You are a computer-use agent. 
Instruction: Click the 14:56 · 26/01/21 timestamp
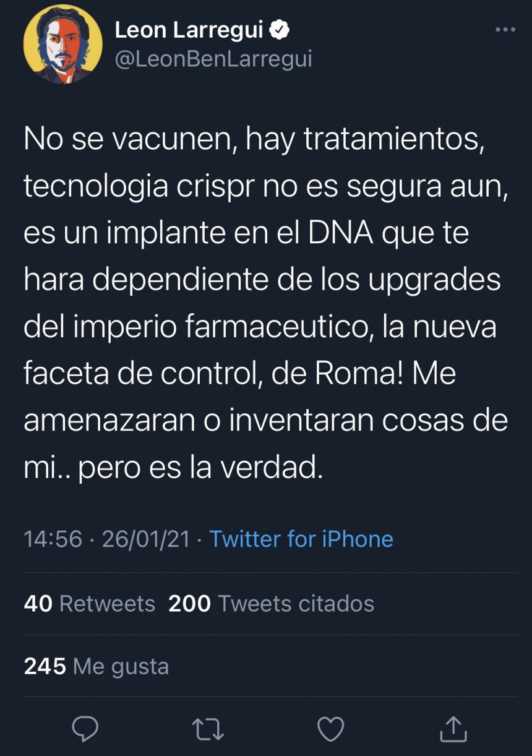tap(106, 539)
